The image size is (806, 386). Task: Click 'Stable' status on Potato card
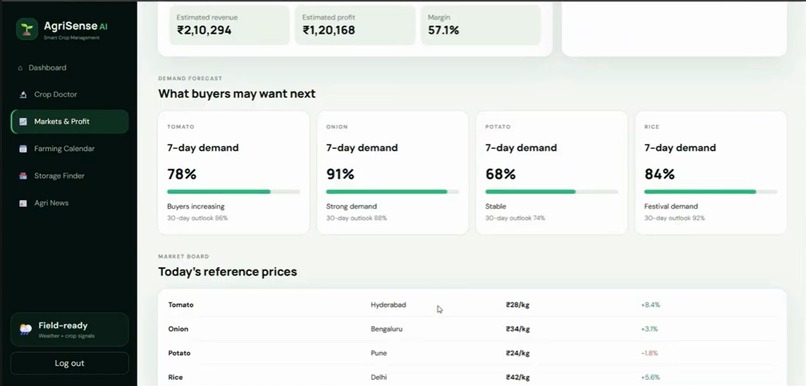point(496,207)
